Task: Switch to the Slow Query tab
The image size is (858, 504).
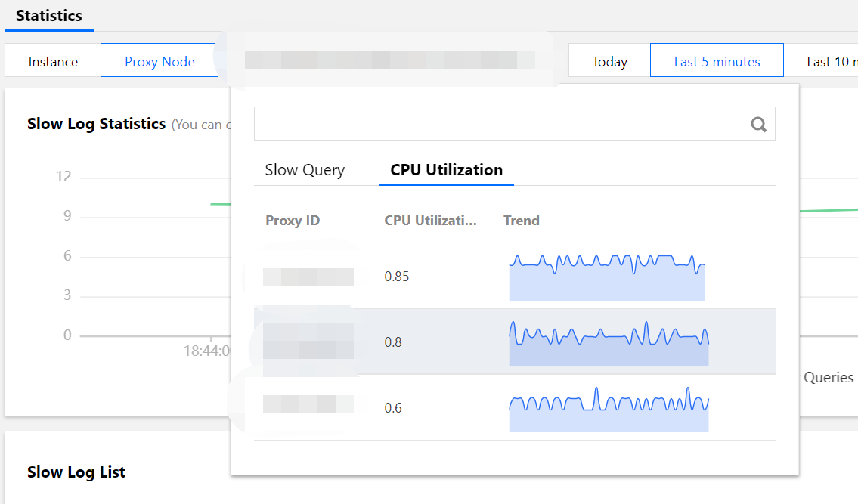Action: coord(305,170)
